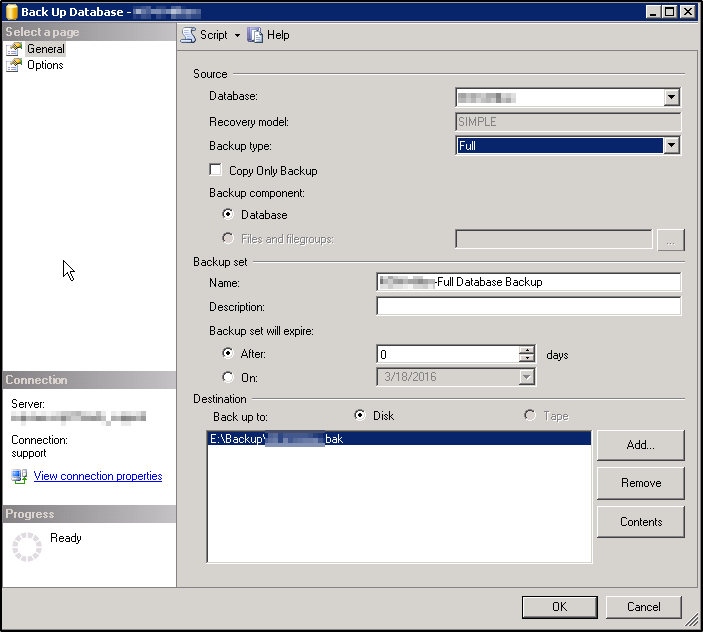Choose the expire On date radio button
This screenshot has height=632, width=703.
[229, 377]
